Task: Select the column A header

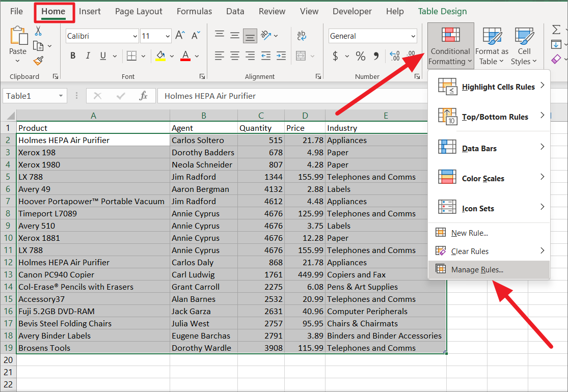Action: tap(93, 116)
